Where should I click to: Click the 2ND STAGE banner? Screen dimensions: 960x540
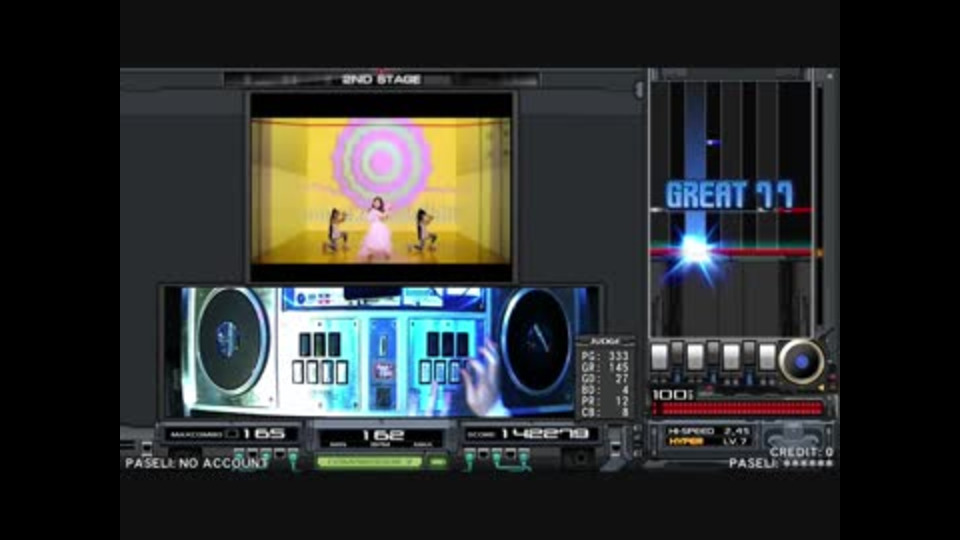381,80
